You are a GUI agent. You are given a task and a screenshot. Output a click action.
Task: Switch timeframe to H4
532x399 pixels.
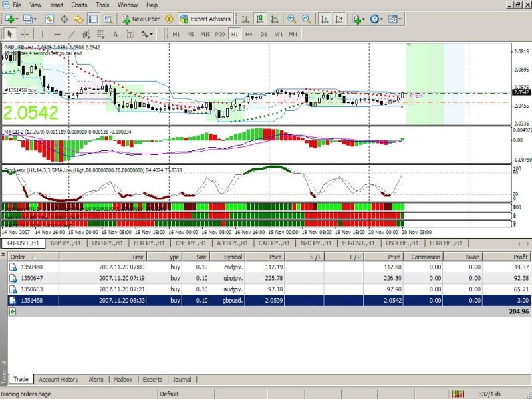click(249, 34)
